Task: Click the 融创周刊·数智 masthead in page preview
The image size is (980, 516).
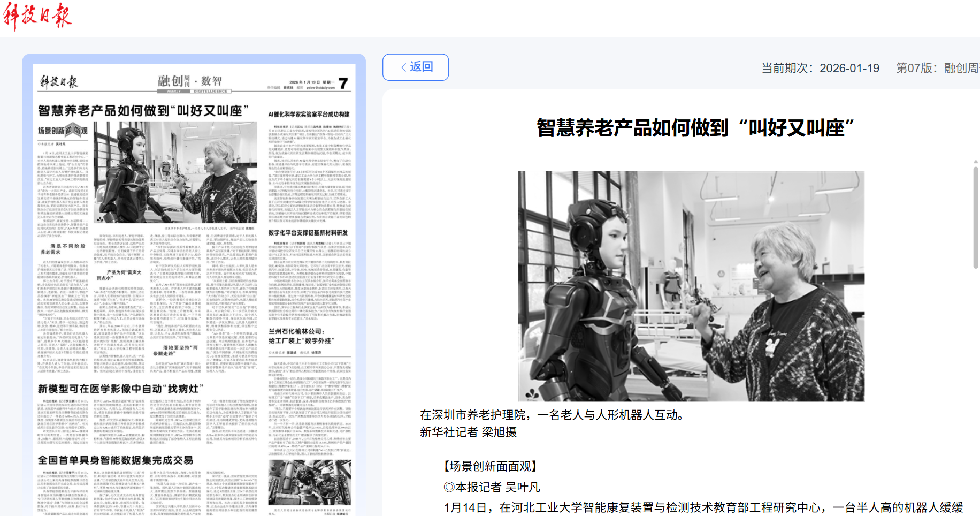Action: tap(190, 81)
